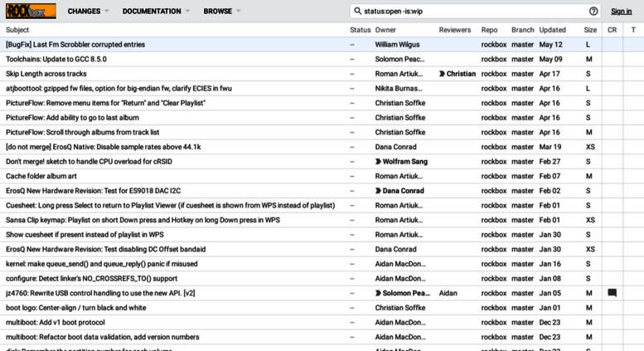Viewport: 644px width, 351px height.
Task: Open 'configure: Detect linker's NO_CROSSREFS_TO()' change
Action: click(92, 279)
